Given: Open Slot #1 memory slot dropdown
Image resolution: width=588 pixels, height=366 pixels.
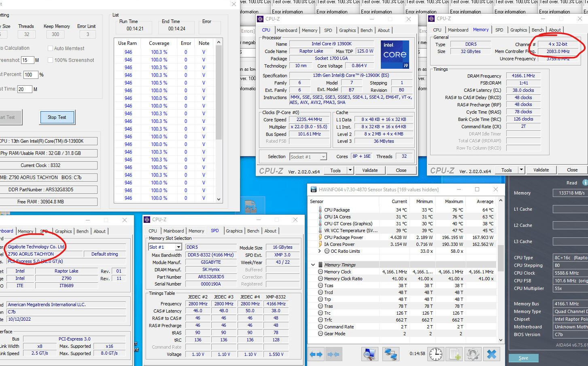Looking at the screenshot, I should point(178,247).
